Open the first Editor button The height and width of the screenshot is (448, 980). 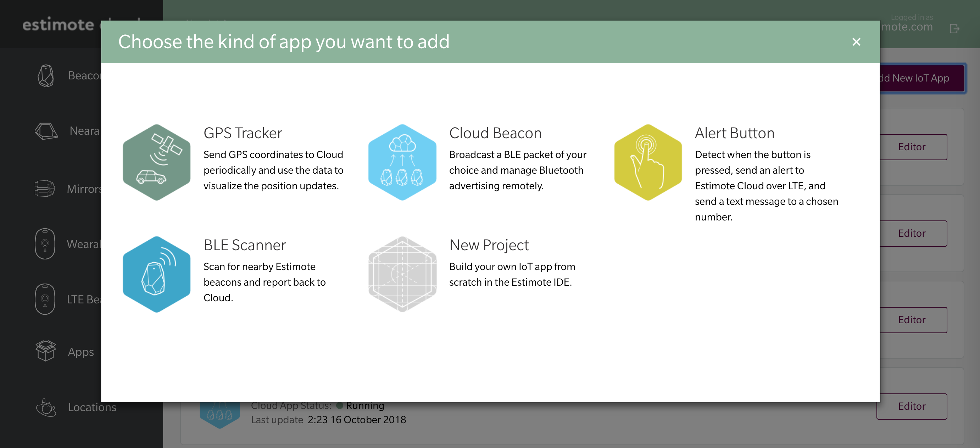[913, 147]
